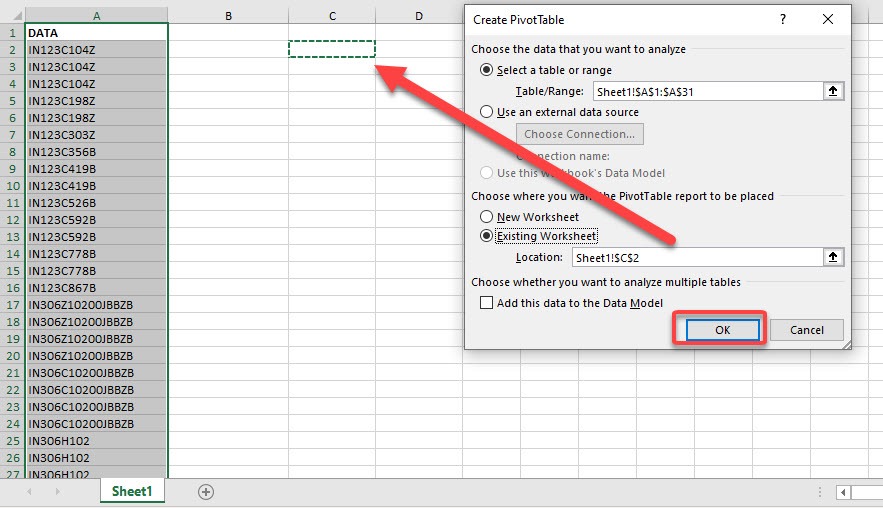
Task: Select column C header
Action: 332,16
